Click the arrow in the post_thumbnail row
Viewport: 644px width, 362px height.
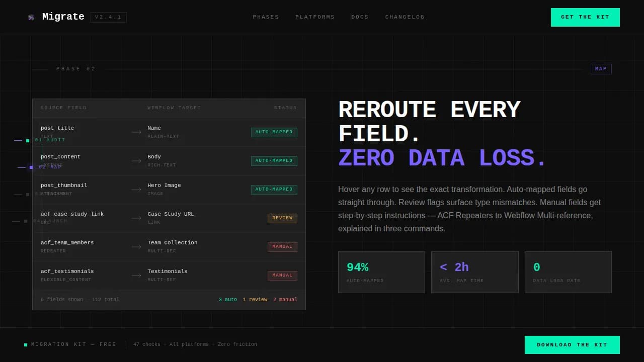(x=136, y=190)
